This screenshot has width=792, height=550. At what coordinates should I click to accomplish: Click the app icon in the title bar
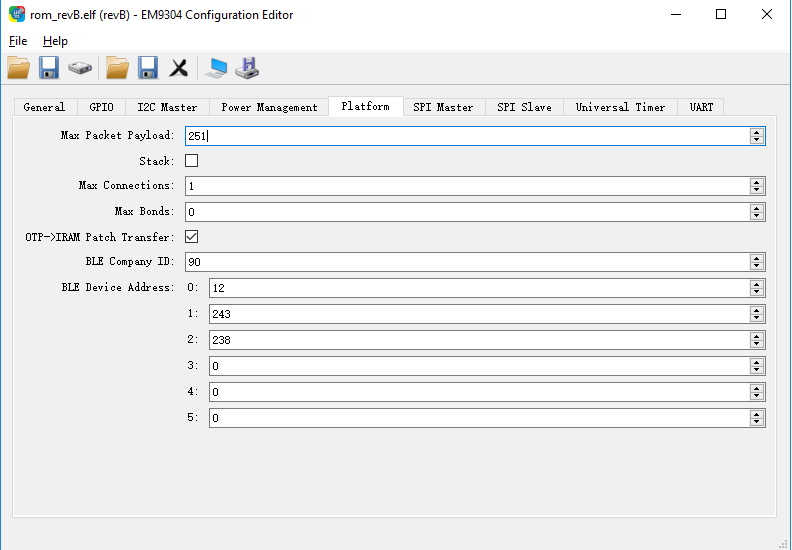click(x=17, y=14)
